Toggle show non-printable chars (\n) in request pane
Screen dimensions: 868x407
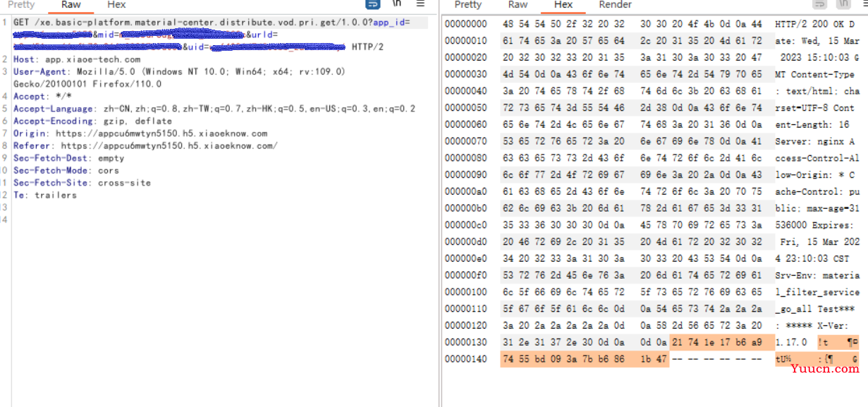click(x=397, y=4)
